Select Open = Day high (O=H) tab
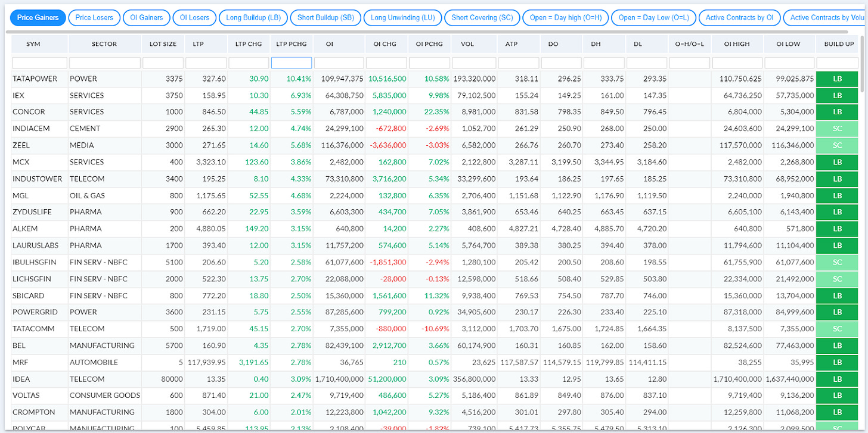Screen dimensions: 868x433 pos(566,18)
